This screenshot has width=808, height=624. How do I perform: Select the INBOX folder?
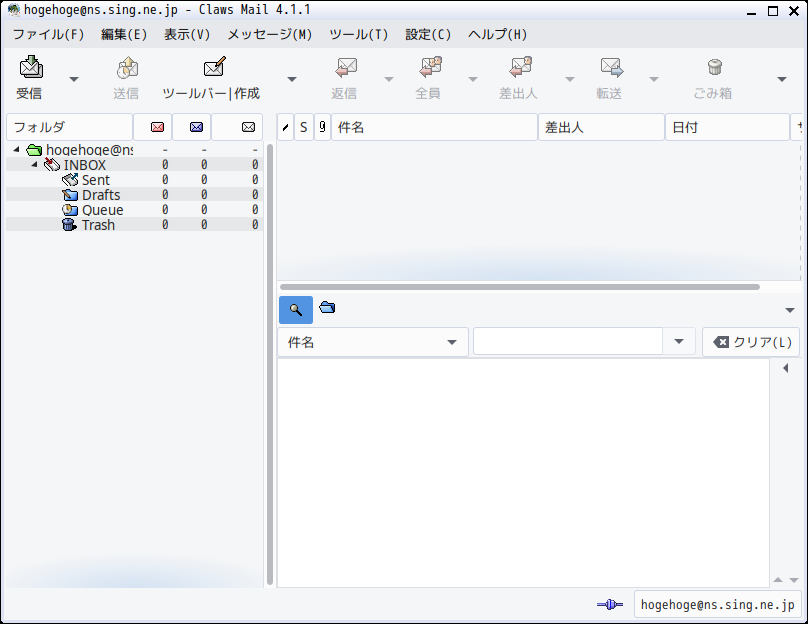85,165
